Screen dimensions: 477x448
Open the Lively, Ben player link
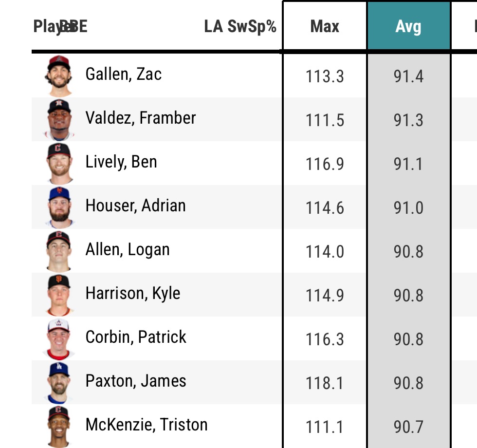tap(121, 162)
